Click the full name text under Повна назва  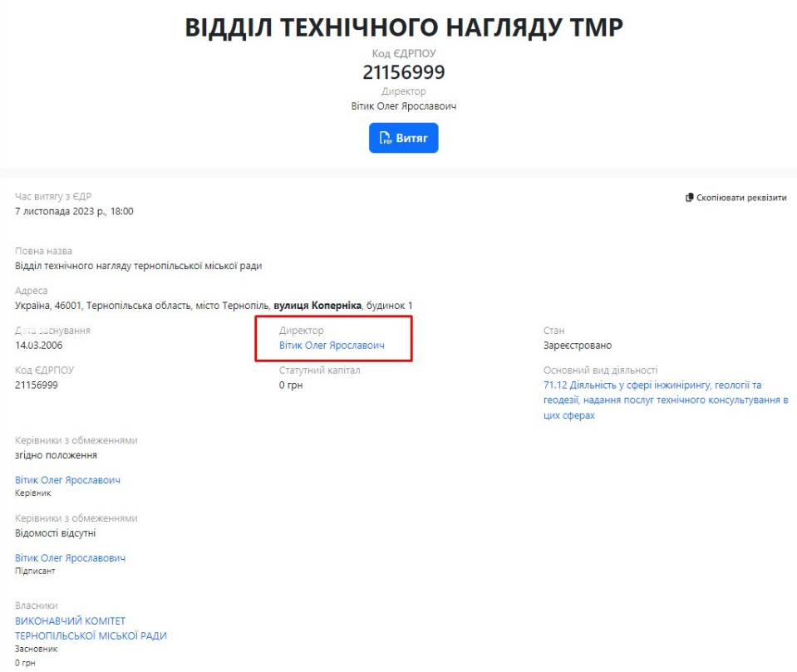139,266
